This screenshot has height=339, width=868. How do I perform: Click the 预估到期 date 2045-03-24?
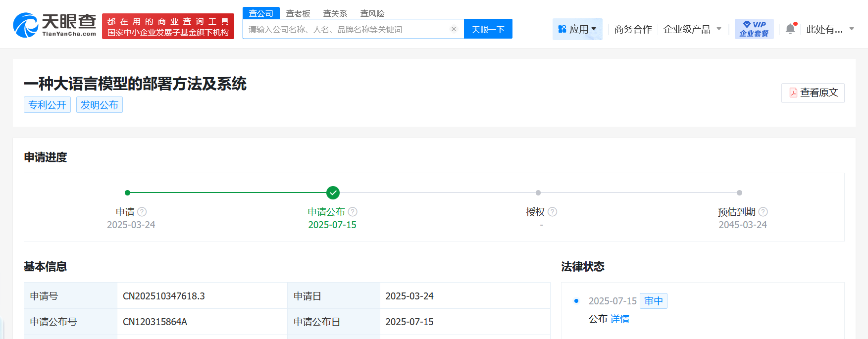coord(743,225)
